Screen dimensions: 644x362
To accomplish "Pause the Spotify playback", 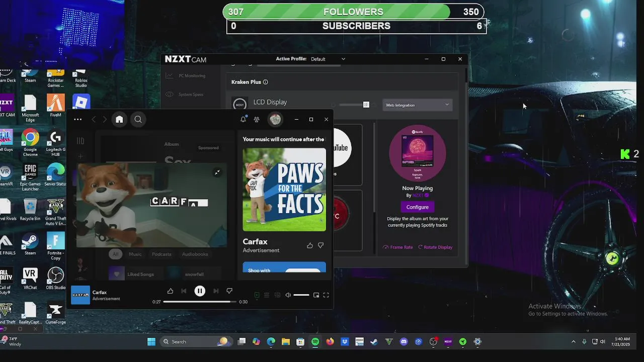I will point(200,291).
